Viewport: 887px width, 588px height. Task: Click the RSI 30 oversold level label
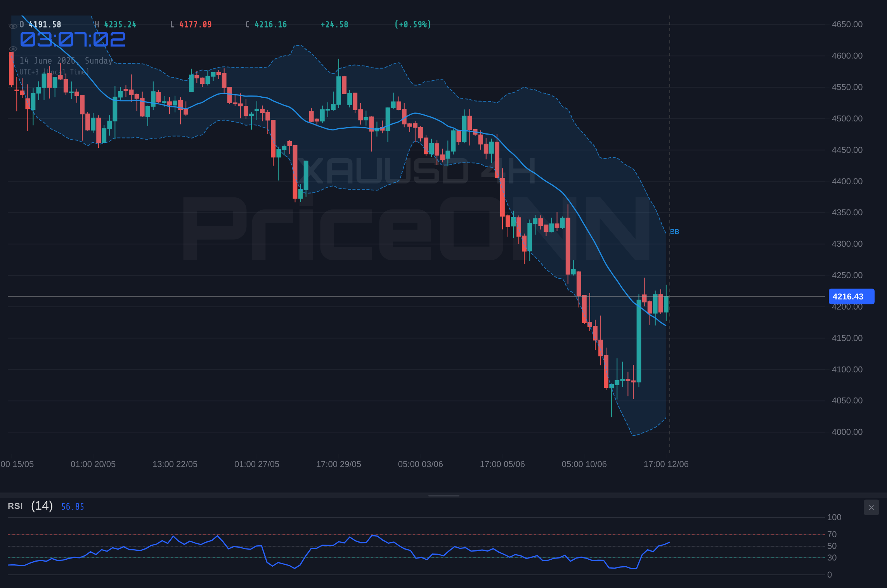[x=832, y=558]
